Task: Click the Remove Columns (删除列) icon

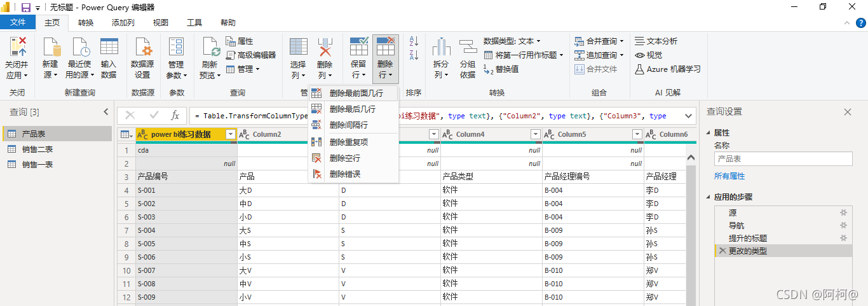Action: pyautogui.click(x=325, y=48)
